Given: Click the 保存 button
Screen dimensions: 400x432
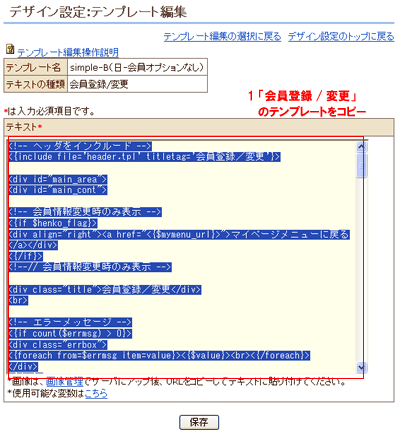Looking at the screenshot, I should 199,422.
